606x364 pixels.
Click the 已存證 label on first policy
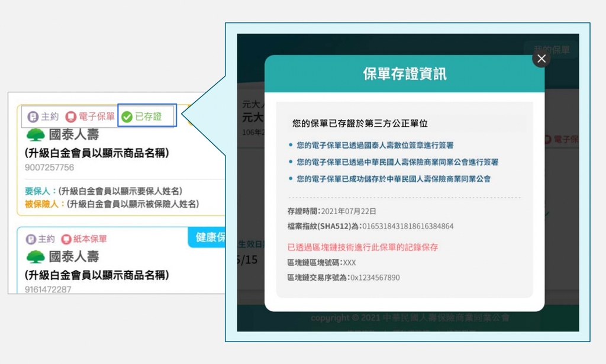tap(149, 117)
